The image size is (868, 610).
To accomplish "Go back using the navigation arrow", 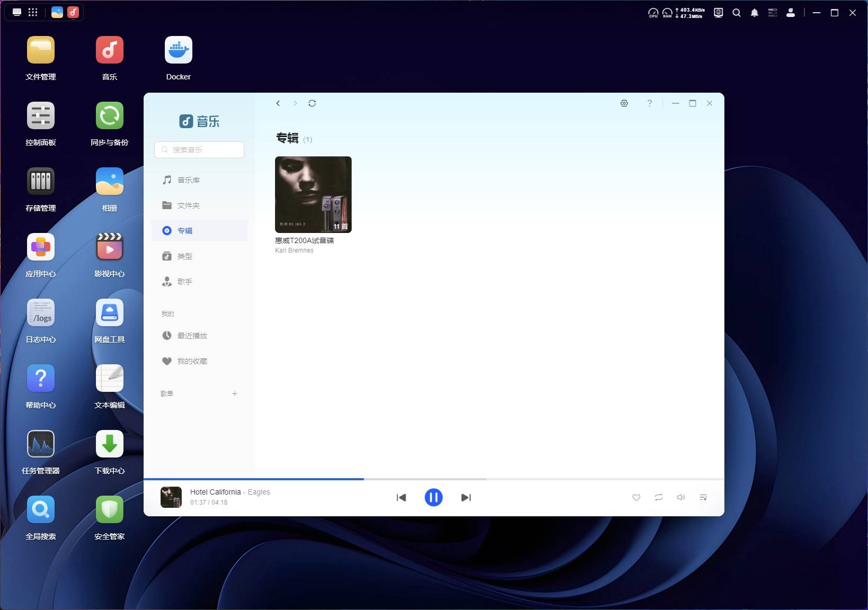I will [x=278, y=103].
